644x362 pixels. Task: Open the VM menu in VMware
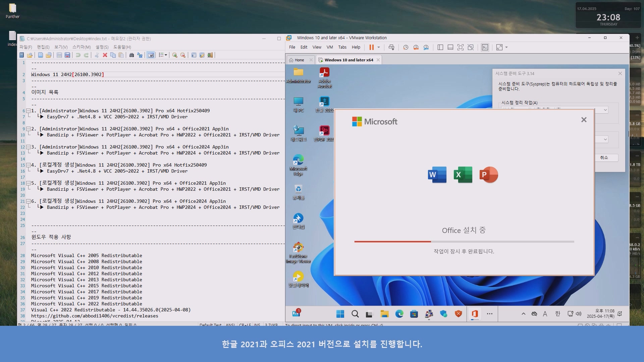330,47
